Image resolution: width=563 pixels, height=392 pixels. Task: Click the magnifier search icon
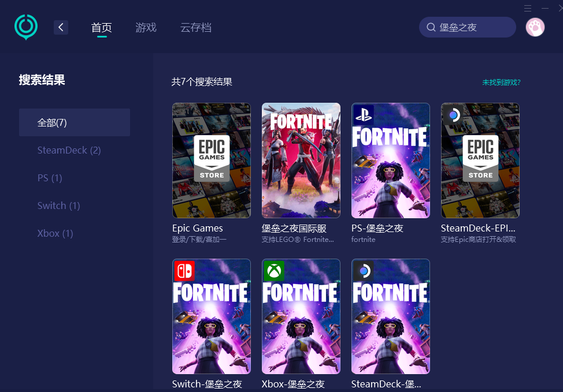(431, 27)
